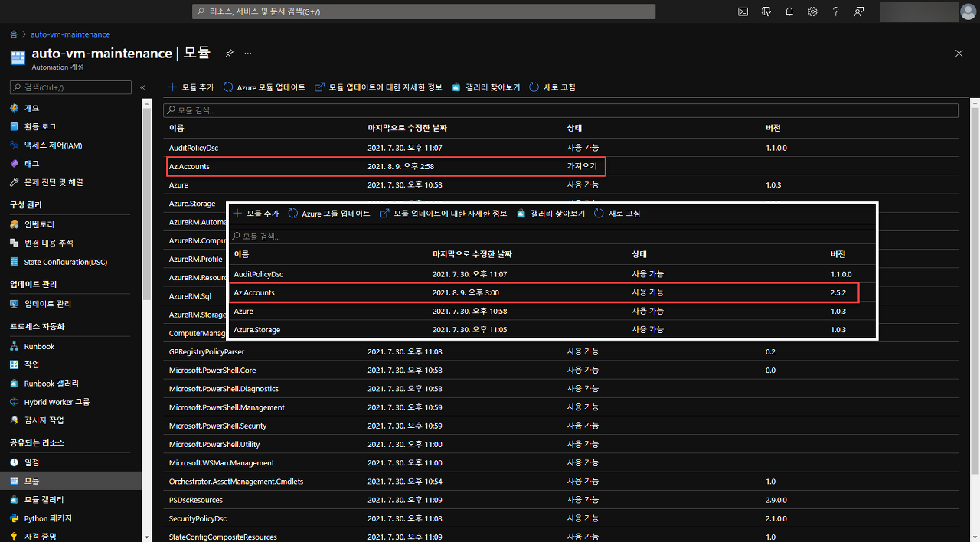Focus the sidebar 검색(Ctrl+/) field

(70, 87)
